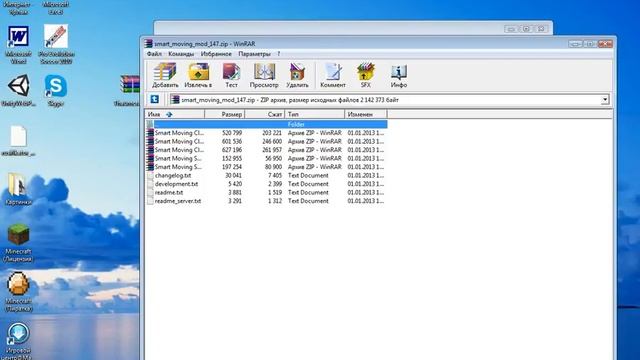Open the Избранное menu
The image size is (640, 360).
(216, 54)
